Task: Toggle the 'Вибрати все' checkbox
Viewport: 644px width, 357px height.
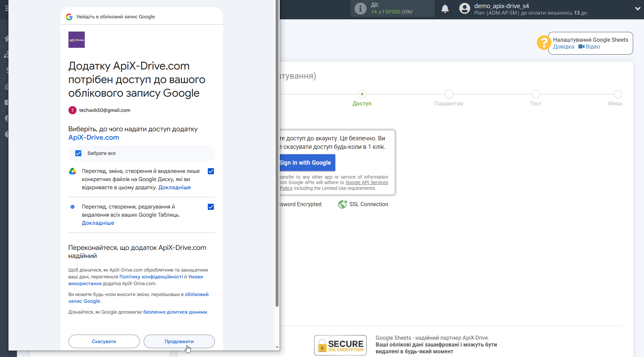Action: pyautogui.click(x=78, y=153)
